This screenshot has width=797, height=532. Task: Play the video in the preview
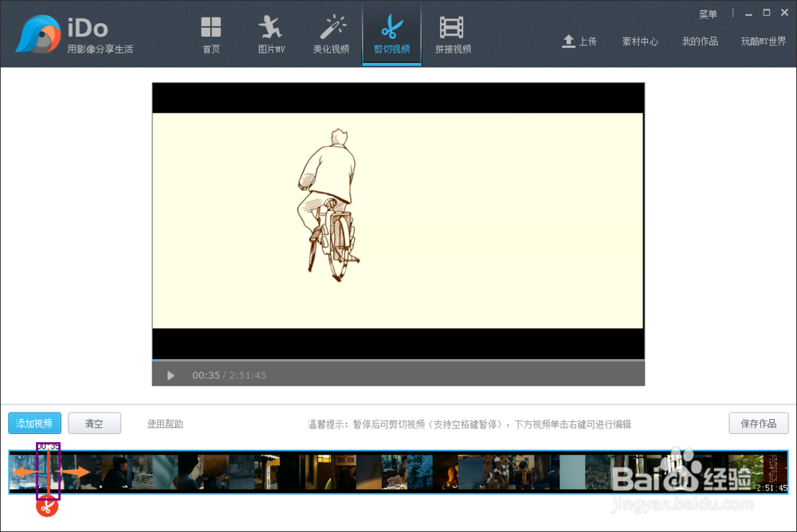click(171, 375)
